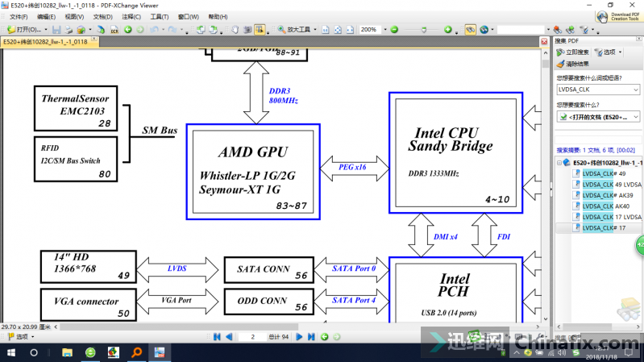Click the green next view arrow in toolbar

coord(140,30)
